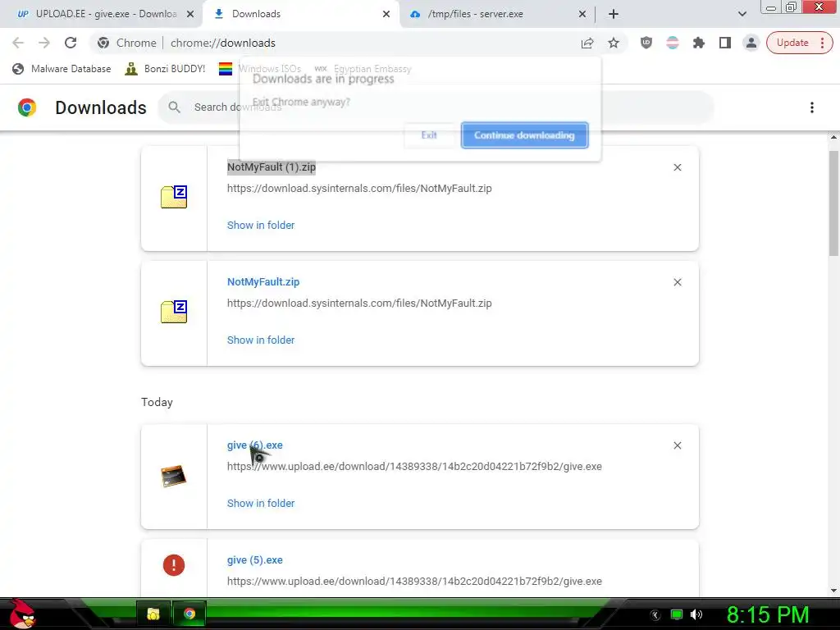Screen dimensions: 840x630
Task: Click the give (6).exe upload.ee URL text
Action: tap(414, 467)
